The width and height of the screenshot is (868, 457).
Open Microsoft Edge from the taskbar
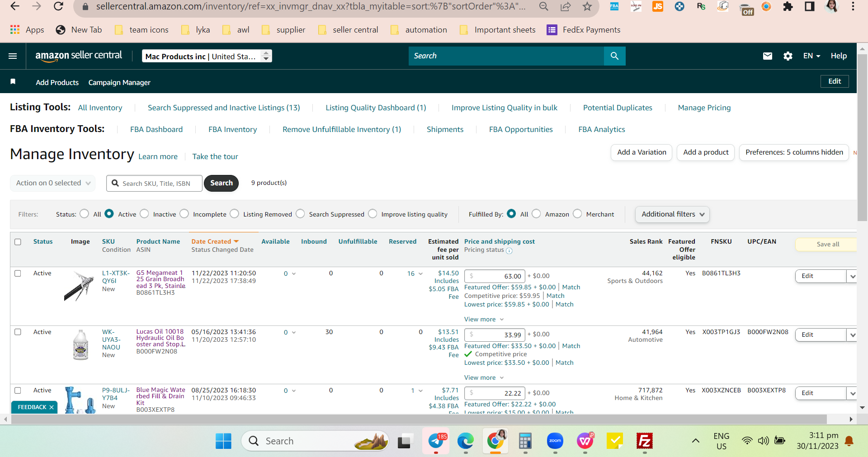pos(465,441)
